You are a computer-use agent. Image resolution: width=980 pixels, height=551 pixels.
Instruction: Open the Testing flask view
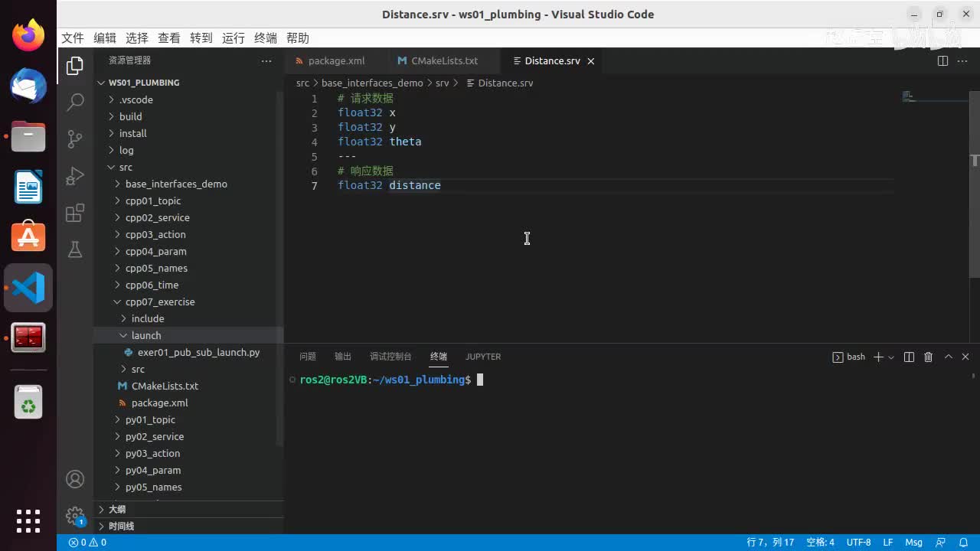pos(75,249)
